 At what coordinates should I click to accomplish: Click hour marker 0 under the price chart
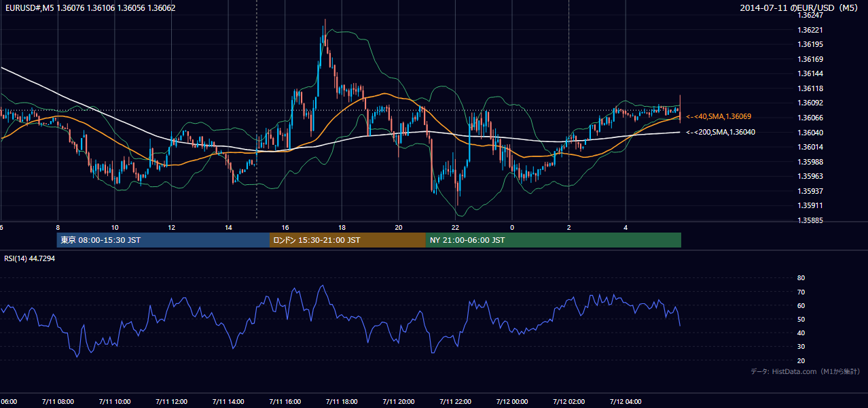click(x=512, y=227)
